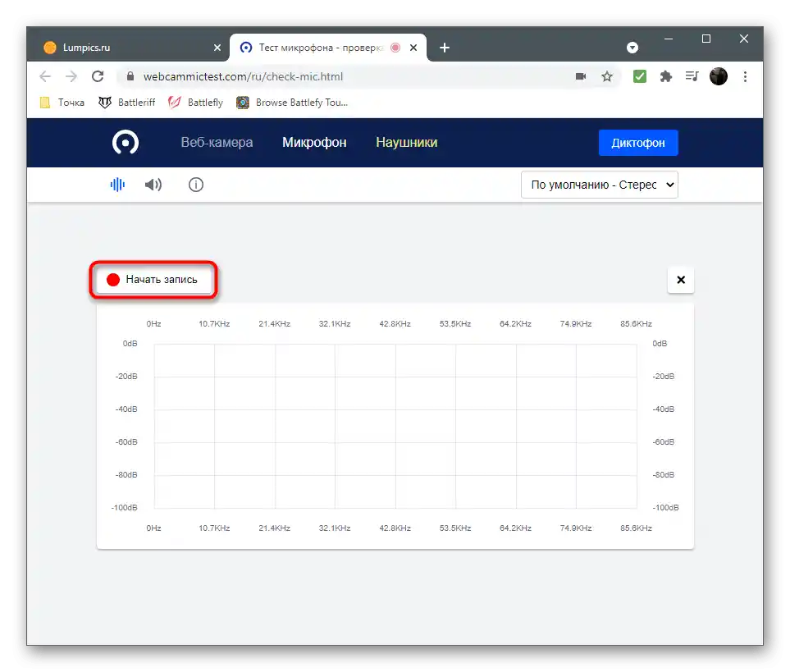Image resolution: width=790 pixels, height=672 pixels.
Task: Expand the По умолчанию microphone dropdown
Action: [600, 185]
